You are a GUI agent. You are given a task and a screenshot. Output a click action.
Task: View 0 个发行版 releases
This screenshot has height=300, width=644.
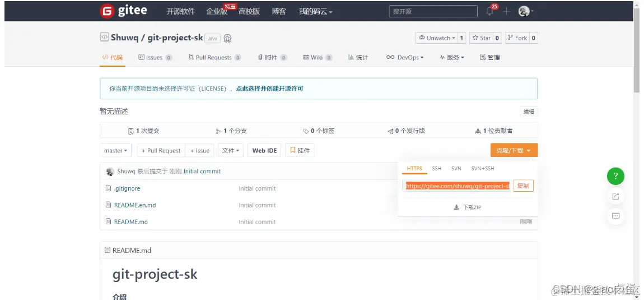coord(406,131)
